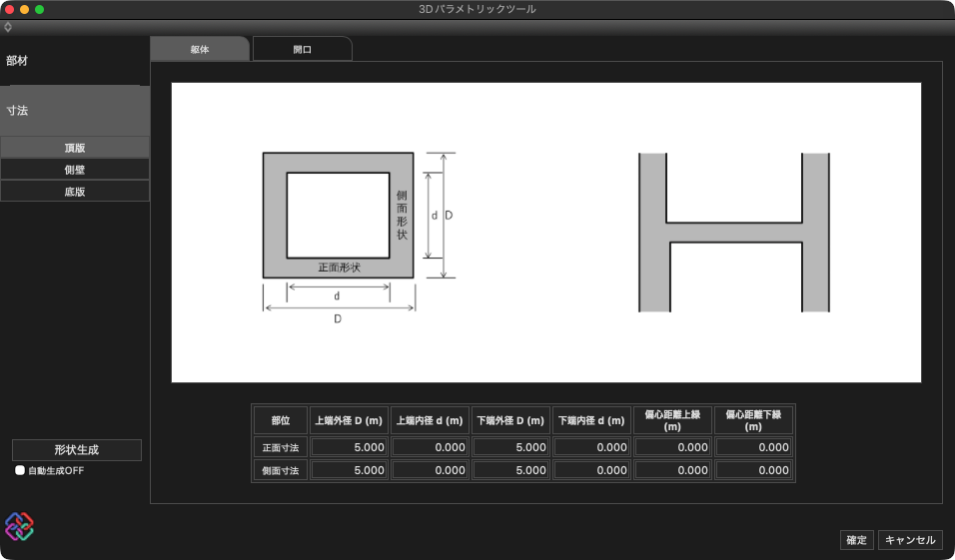The width and height of the screenshot is (955, 560).
Task: Click 正面寸法 下端外径 D field
Action: point(510,447)
